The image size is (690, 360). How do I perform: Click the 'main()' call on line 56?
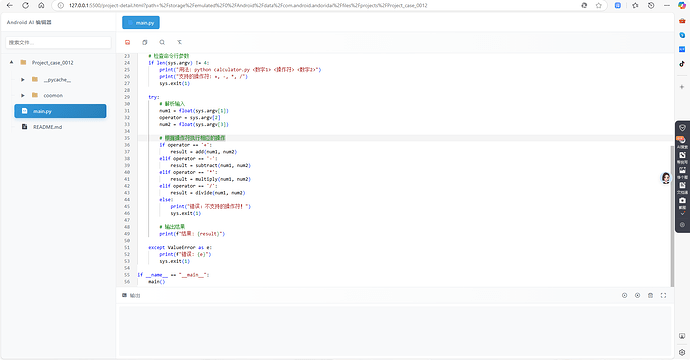(x=157, y=282)
